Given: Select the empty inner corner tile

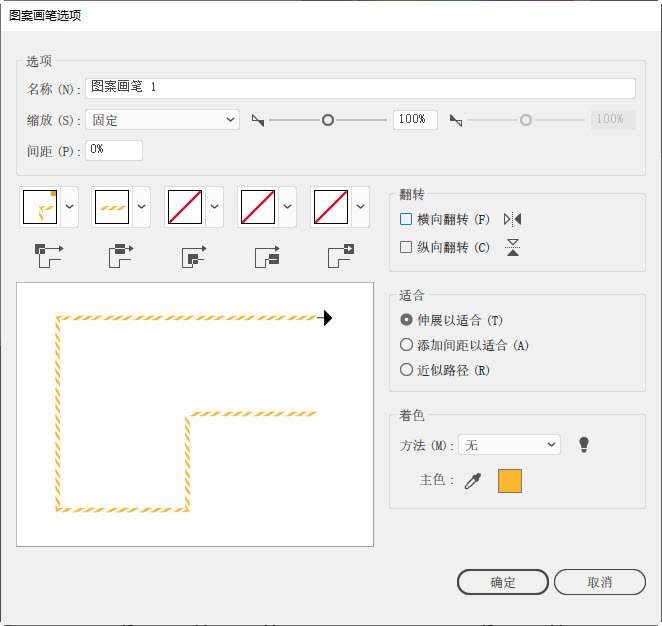Looking at the screenshot, I should (x=185, y=206).
